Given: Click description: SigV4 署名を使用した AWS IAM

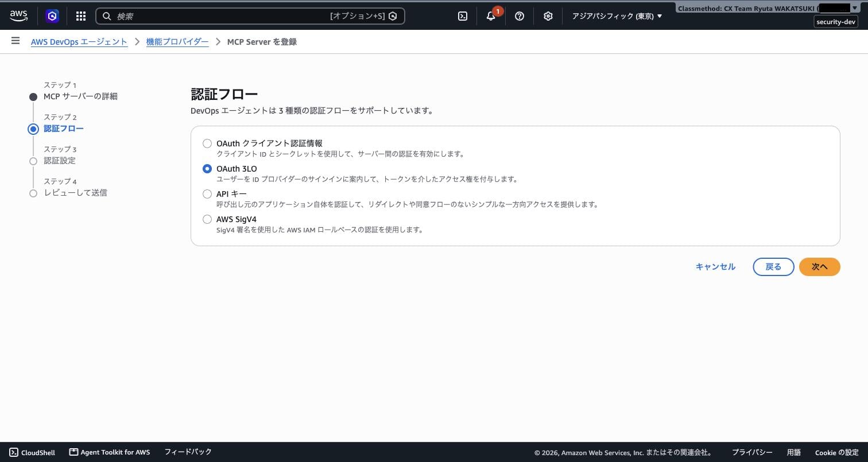Looking at the screenshot, I should coord(320,230).
